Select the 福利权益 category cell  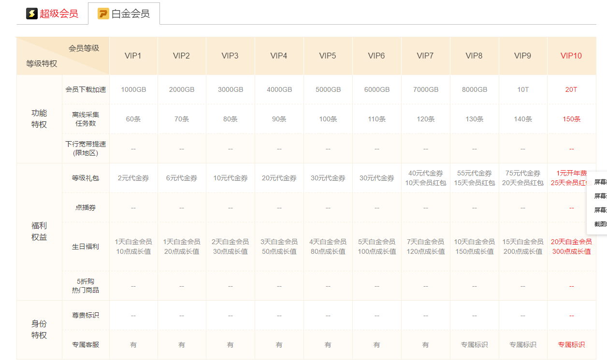[x=39, y=232]
